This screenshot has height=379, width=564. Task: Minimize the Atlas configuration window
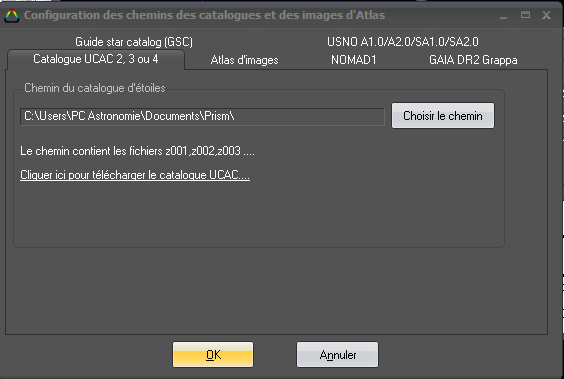click(503, 17)
